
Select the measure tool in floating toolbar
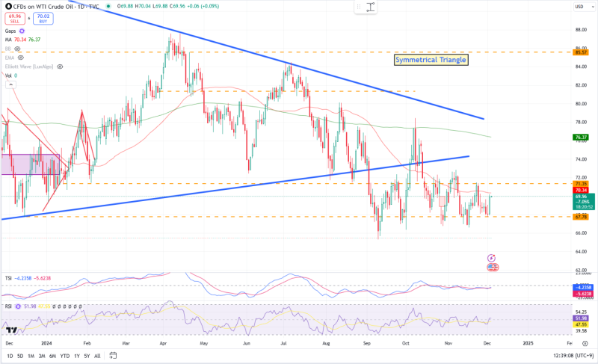371,7
